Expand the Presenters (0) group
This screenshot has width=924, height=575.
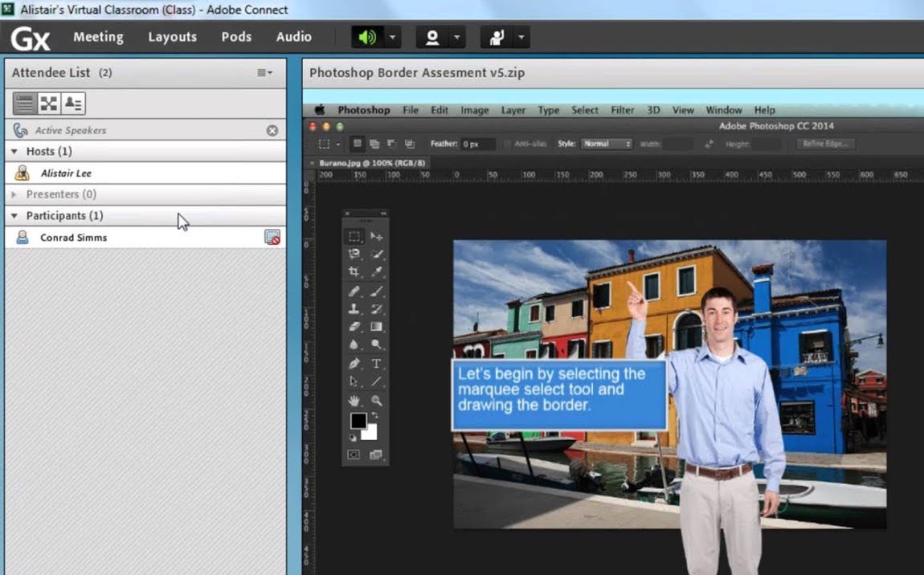pos(14,194)
